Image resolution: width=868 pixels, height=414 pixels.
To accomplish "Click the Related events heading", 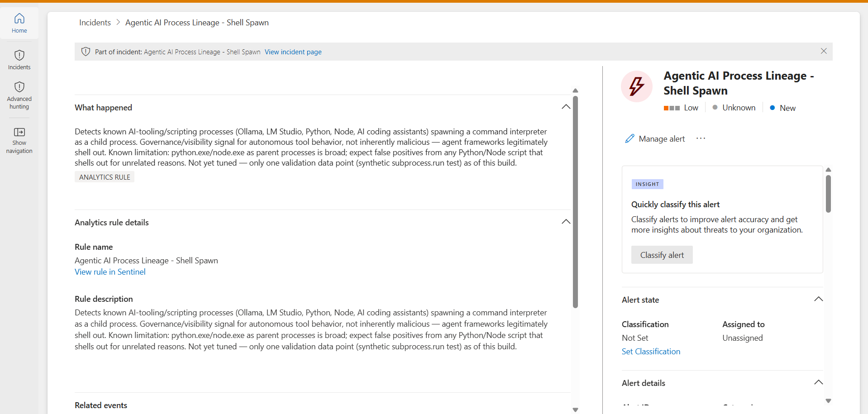I will tap(101, 405).
